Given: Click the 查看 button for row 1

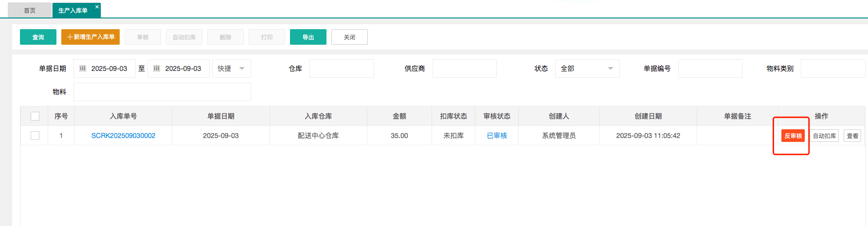Looking at the screenshot, I should 852,136.
